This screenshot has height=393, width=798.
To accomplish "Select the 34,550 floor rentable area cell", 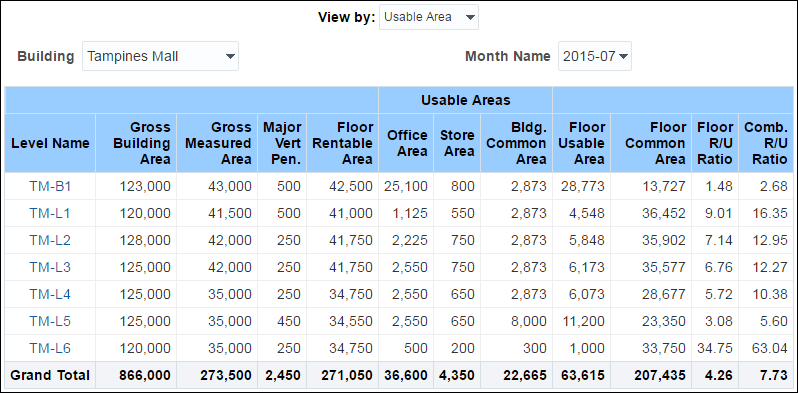I will coord(343,321).
